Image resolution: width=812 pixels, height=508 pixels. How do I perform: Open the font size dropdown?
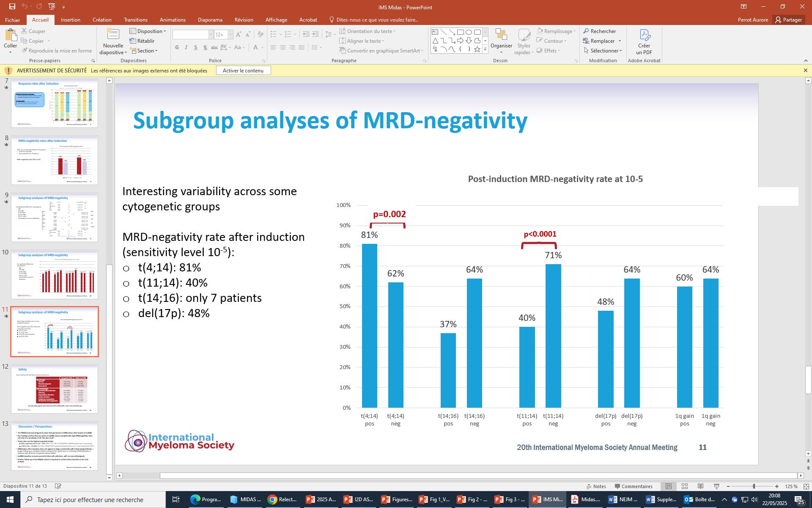point(230,35)
